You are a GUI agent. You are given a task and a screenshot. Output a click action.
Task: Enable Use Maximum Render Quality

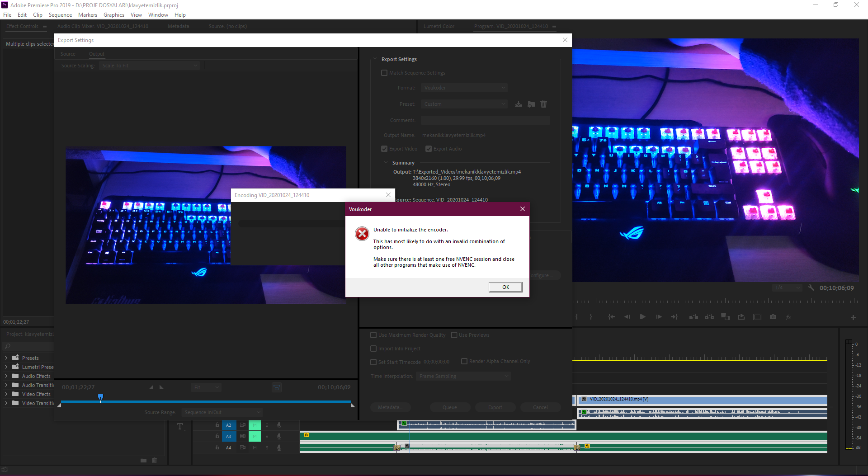(x=373, y=335)
